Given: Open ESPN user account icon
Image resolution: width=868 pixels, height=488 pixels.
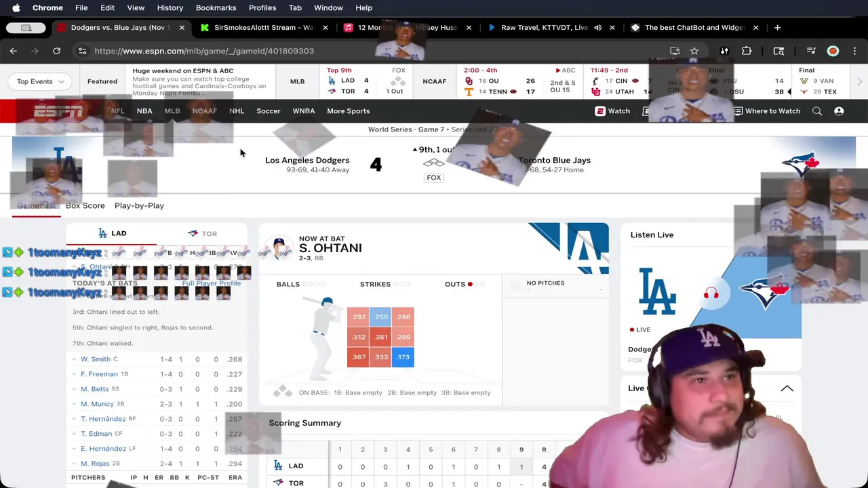Looking at the screenshot, I should (x=839, y=111).
